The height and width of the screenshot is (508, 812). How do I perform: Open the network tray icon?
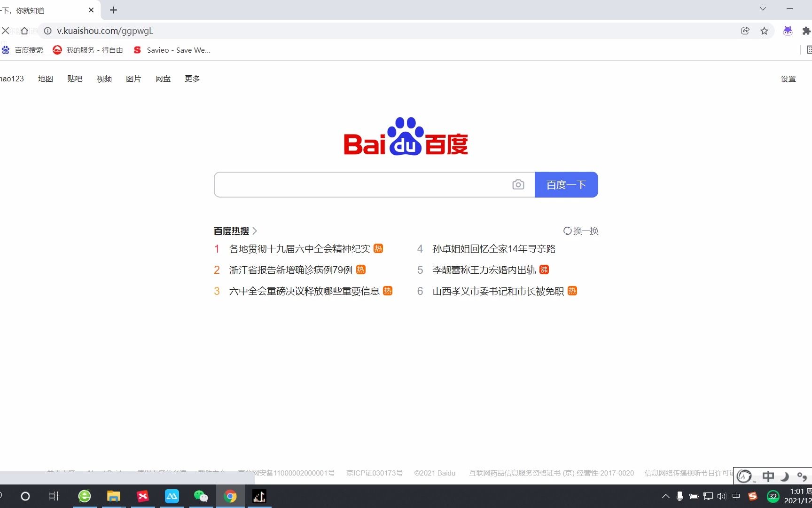(x=708, y=496)
